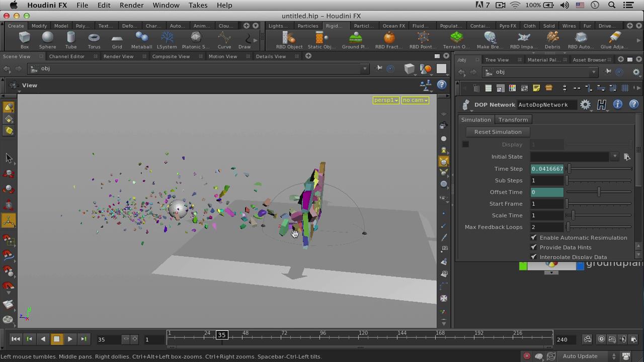
Task: Click the Ground Plane shelf tool
Action: coord(355,40)
